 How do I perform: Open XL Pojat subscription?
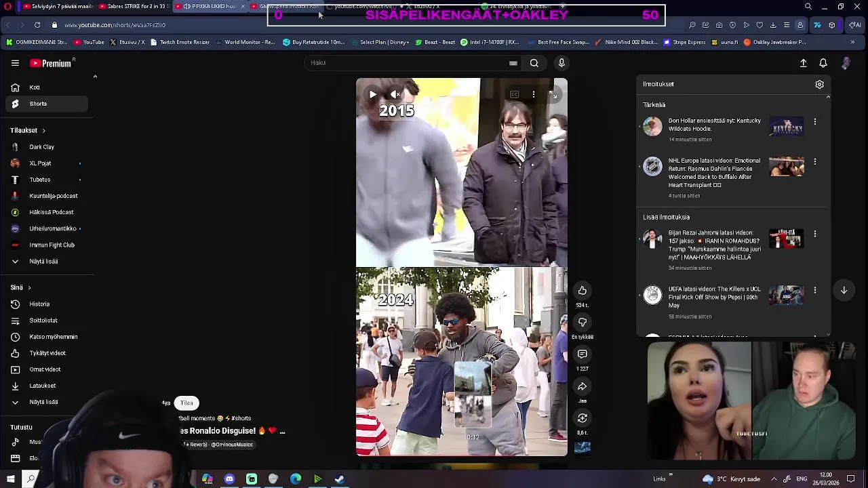pyautogui.click(x=47, y=163)
